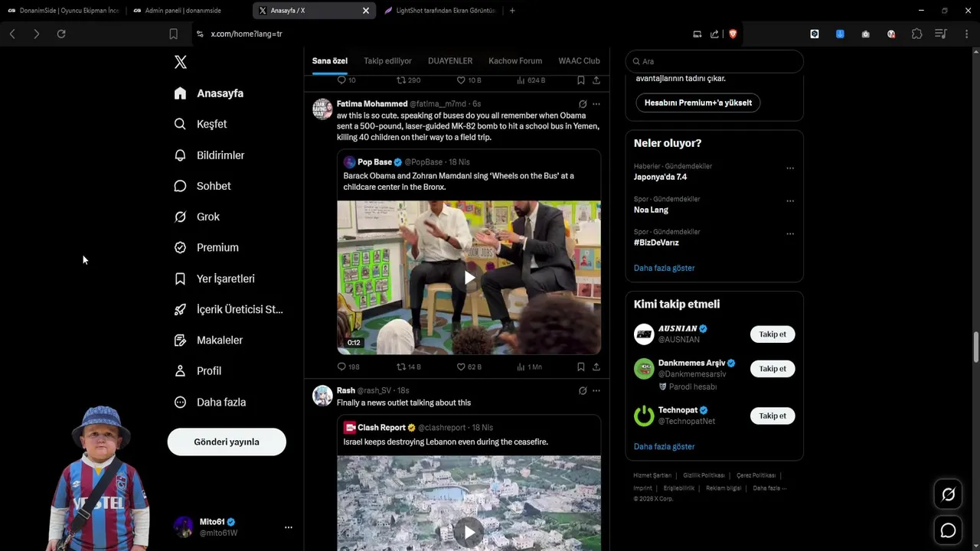Open options for Japonya'da 7.4 trend
The image size is (980, 551).
coord(790,168)
